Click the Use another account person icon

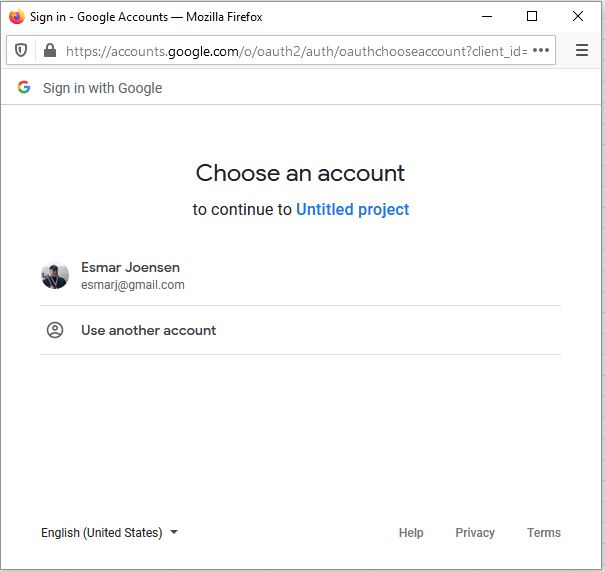point(55,330)
